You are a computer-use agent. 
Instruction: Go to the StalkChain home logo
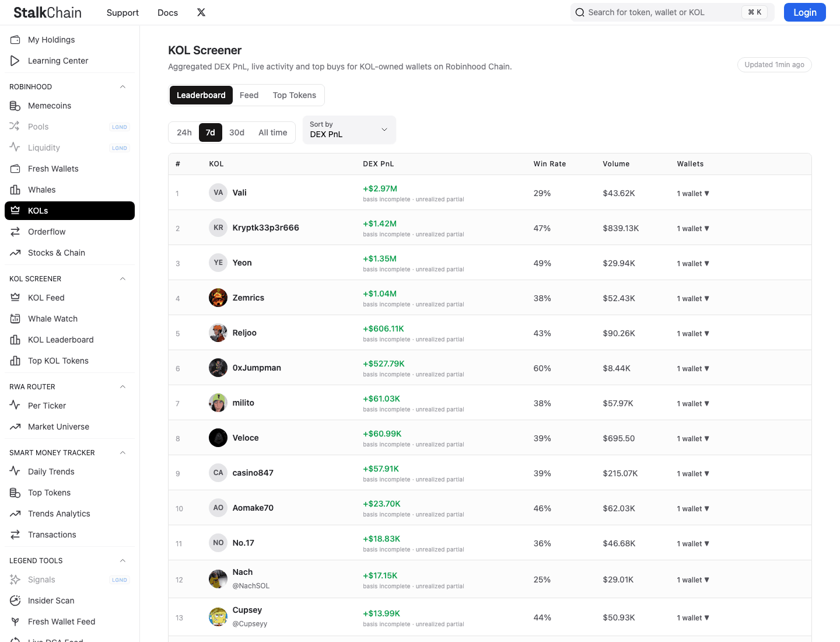[x=48, y=13]
